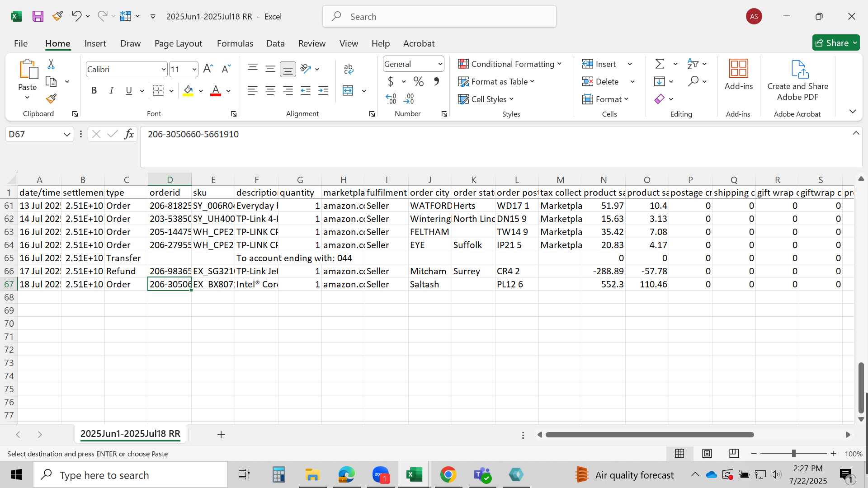868x488 pixels.
Task: Switch to Page Layout view
Action: coord(707,453)
